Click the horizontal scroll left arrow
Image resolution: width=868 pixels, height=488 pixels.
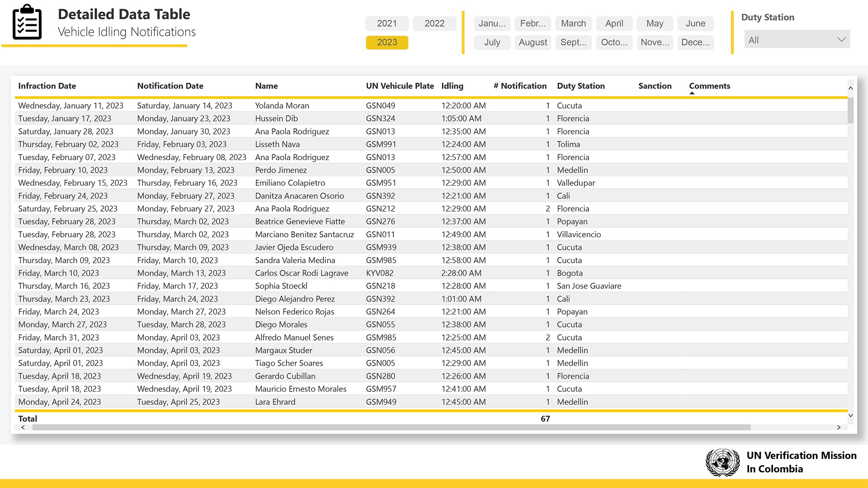23,427
